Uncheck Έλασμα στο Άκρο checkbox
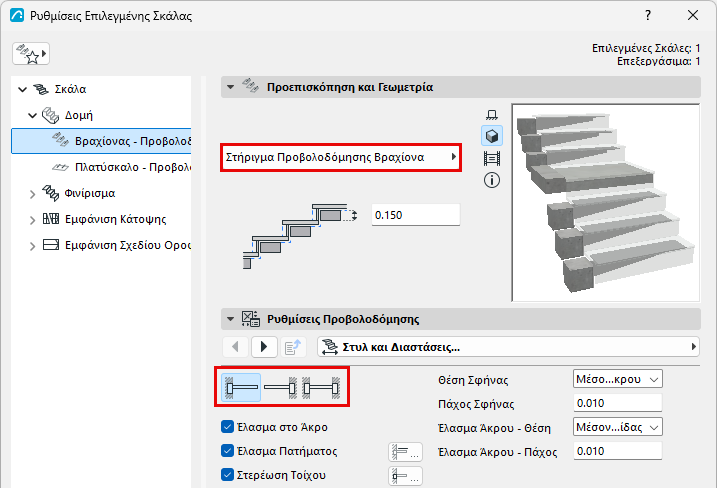The width and height of the screenshot is (717, 488). click(227, 427)
